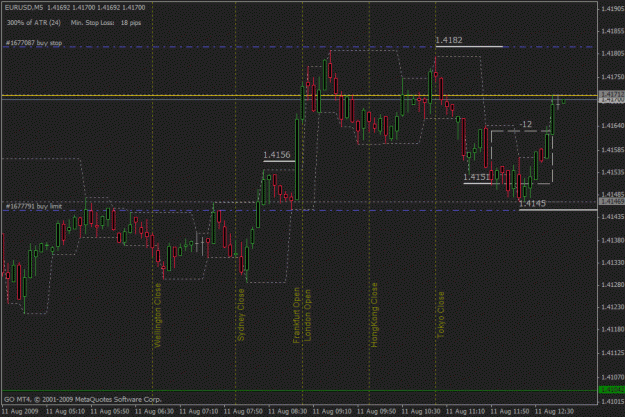The height and width of the screenshot is (417, 625).
Task: Click the '-12' pips label on the dashed box
Action: 526,124
